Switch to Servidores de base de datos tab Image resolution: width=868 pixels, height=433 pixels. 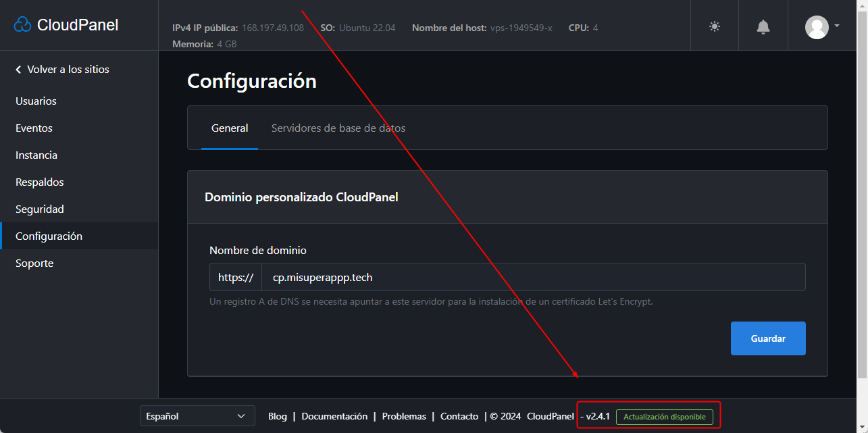coord(338,128)
